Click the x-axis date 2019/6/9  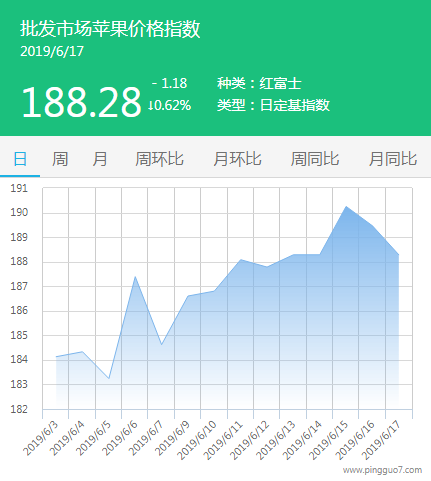(173, 438)
